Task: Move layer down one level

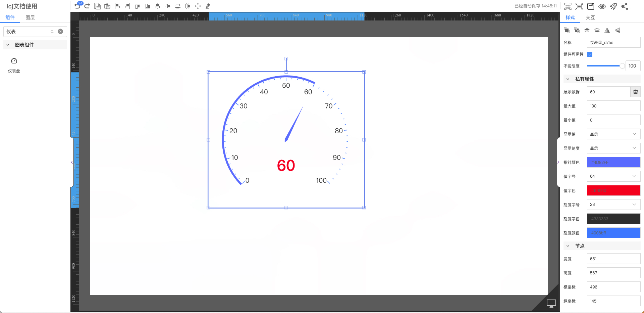Action: (x=597, y=30)
